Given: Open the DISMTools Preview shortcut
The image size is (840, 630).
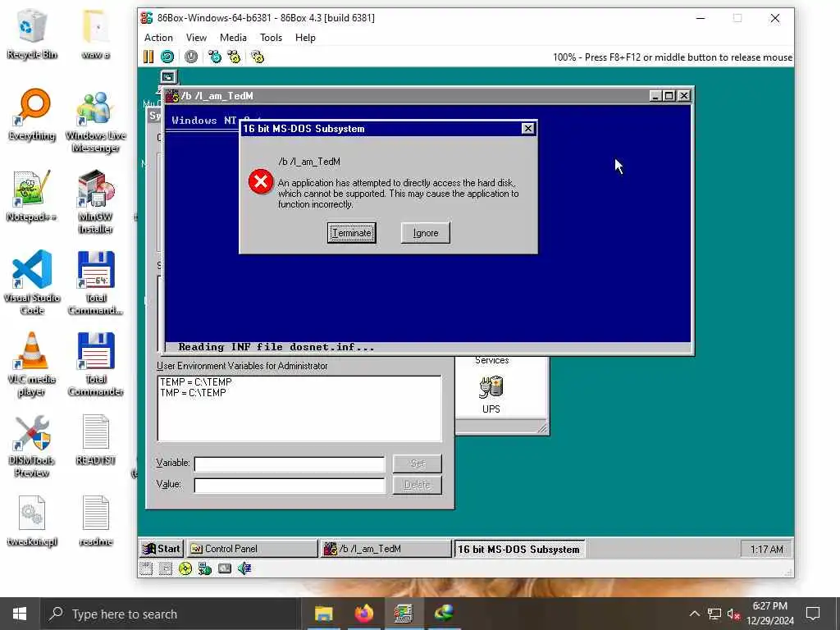Looking at the screenshot, I should [32, 446].
